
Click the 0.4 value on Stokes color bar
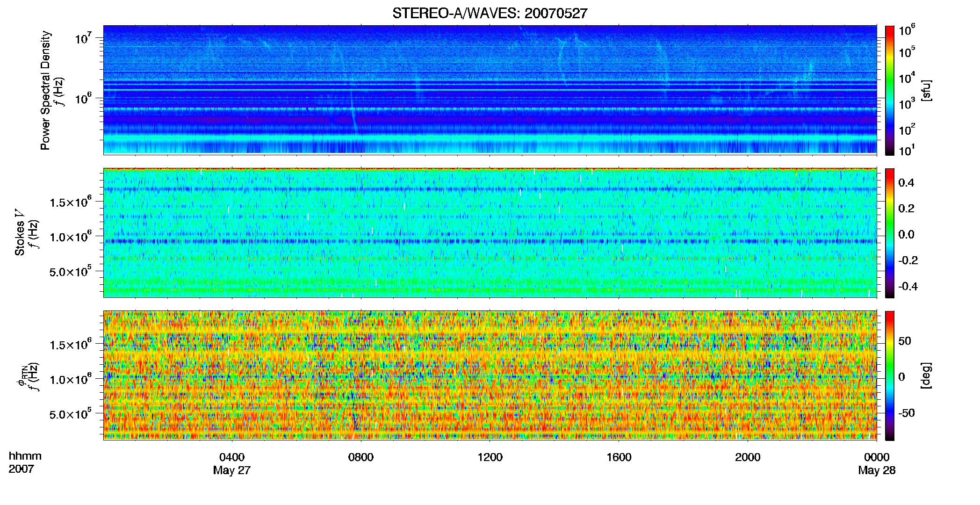coord(906,183)
